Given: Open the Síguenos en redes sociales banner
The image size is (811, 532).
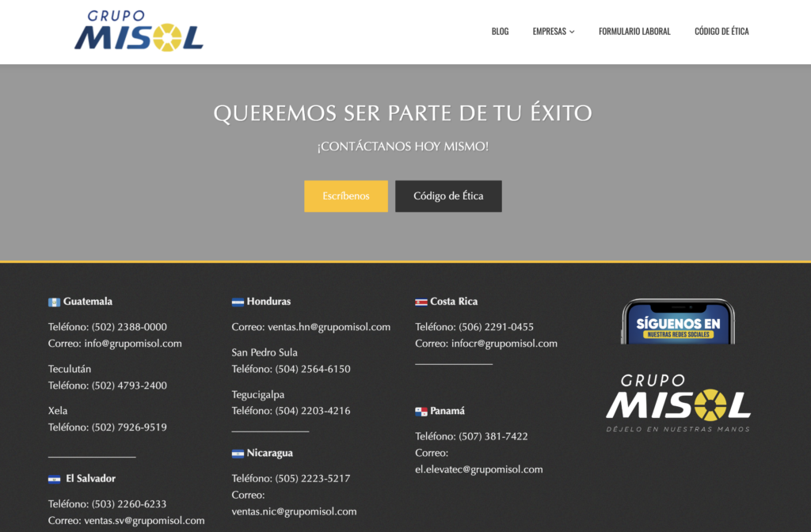Looking at the screenshot, I should 678,321.
